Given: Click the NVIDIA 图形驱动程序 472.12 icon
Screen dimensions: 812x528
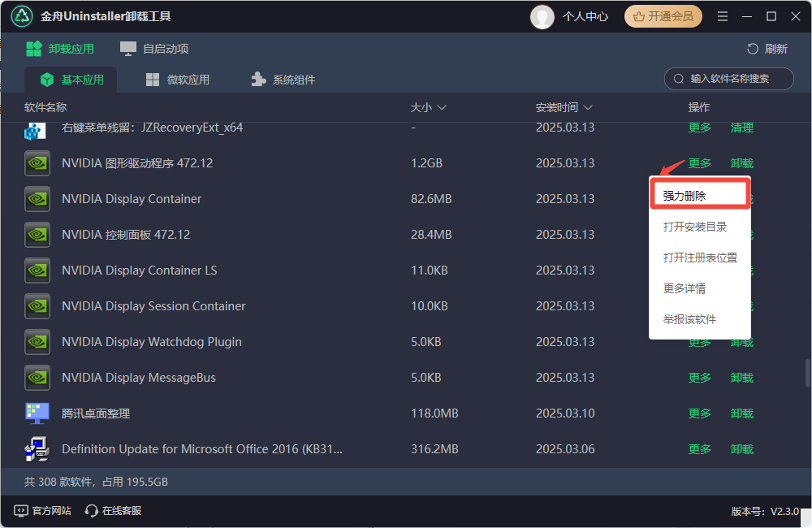Looking at the screenshot, I should (37, 163).
